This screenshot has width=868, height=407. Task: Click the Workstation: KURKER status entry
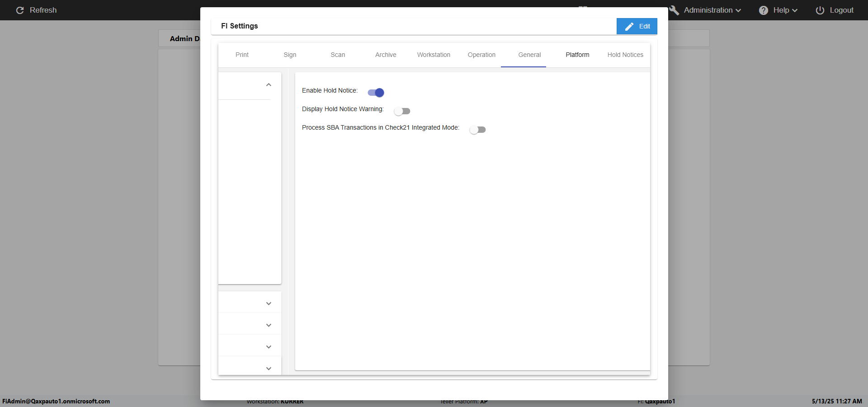coord(275,402)
